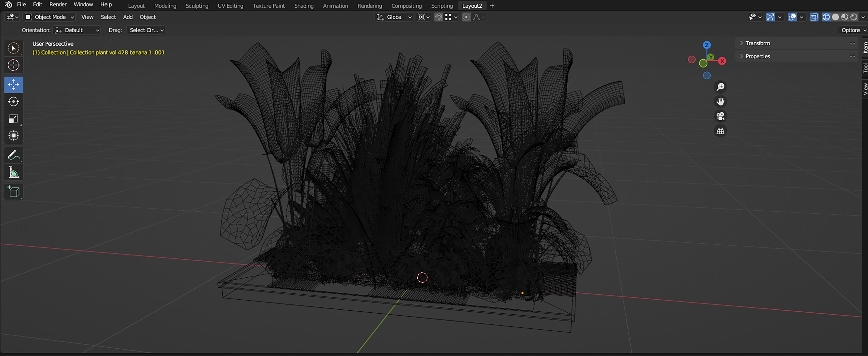Toggle X-Ray mode

coord(814,17)
